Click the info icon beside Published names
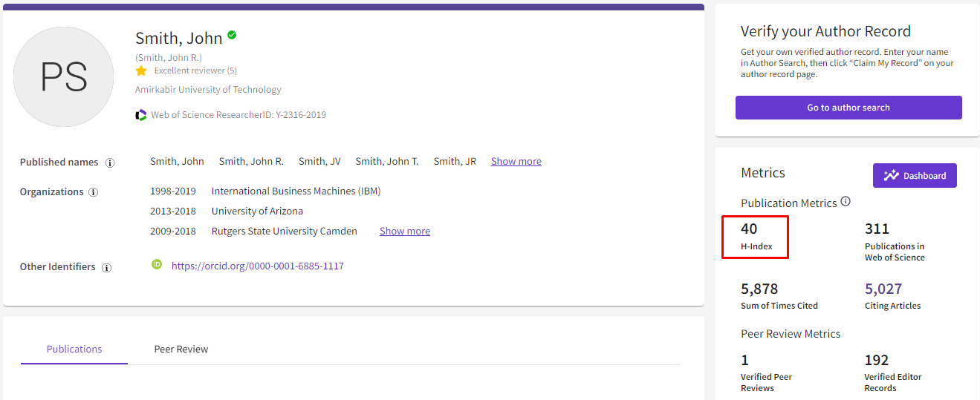The width and height of the screenshot is (980, 400). pyautogui.click(x=110, y=163)
